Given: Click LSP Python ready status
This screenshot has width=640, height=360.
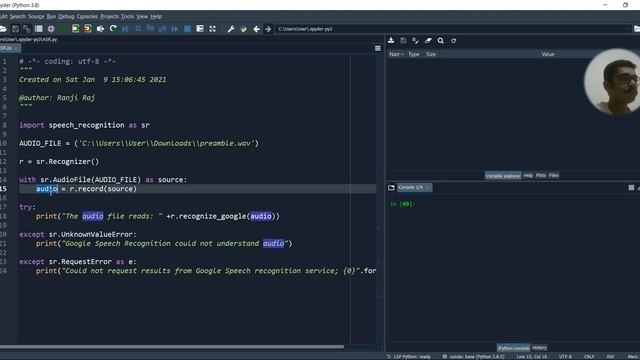Looking at the screenshot, I should coord(409,357).
